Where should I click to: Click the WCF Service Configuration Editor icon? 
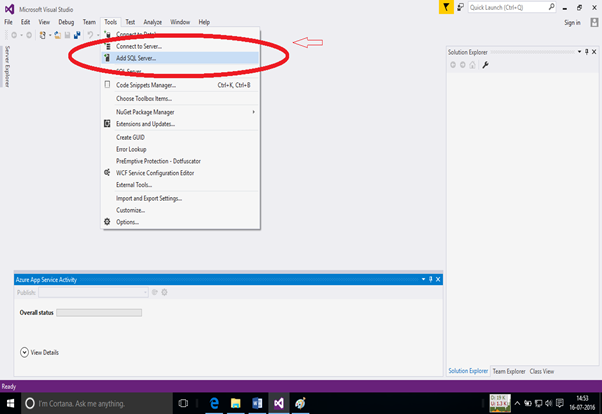tap(107, 172)
